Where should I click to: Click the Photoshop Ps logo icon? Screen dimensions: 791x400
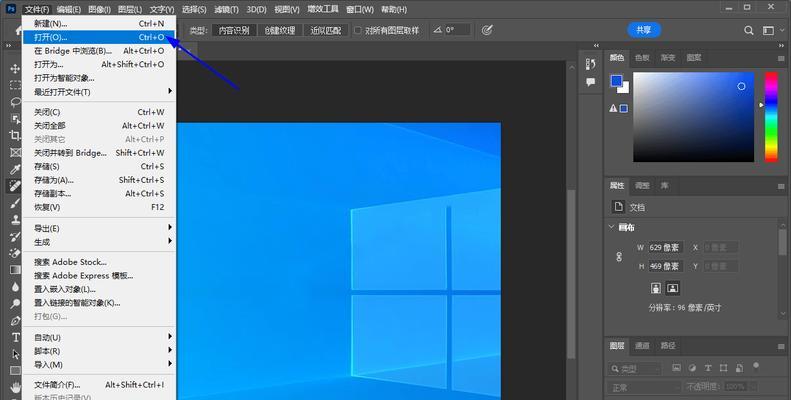[11, 9]
